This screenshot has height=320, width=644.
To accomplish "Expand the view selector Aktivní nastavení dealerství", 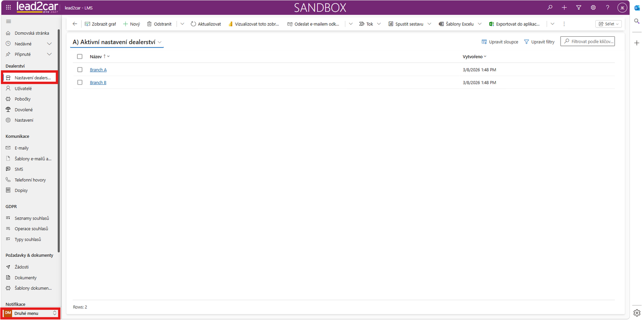I will 117,42.
